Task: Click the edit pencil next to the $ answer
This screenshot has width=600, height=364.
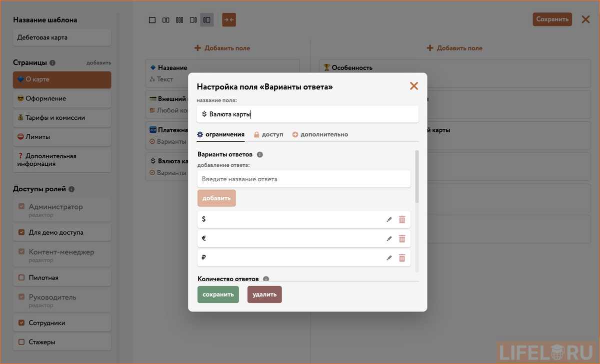Action: tap(389, 219)
